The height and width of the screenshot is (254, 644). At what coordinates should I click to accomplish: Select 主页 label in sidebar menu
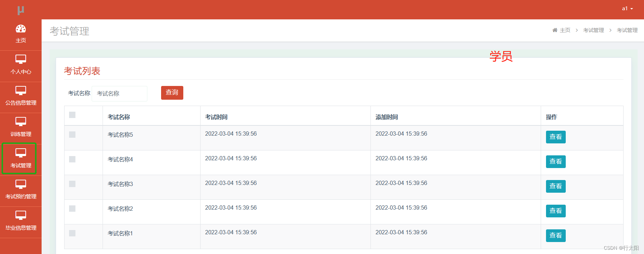[21, 41]
